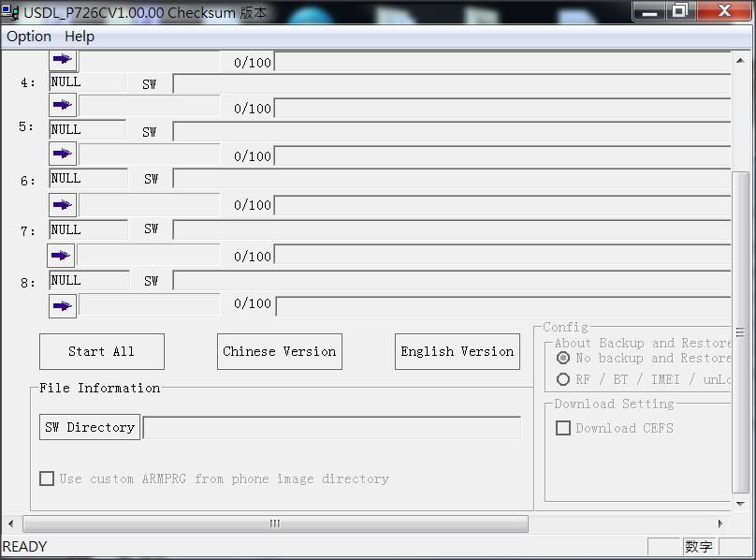Click the progress bar under row 6
Viewport: 756px width, 560px height.
502,205
